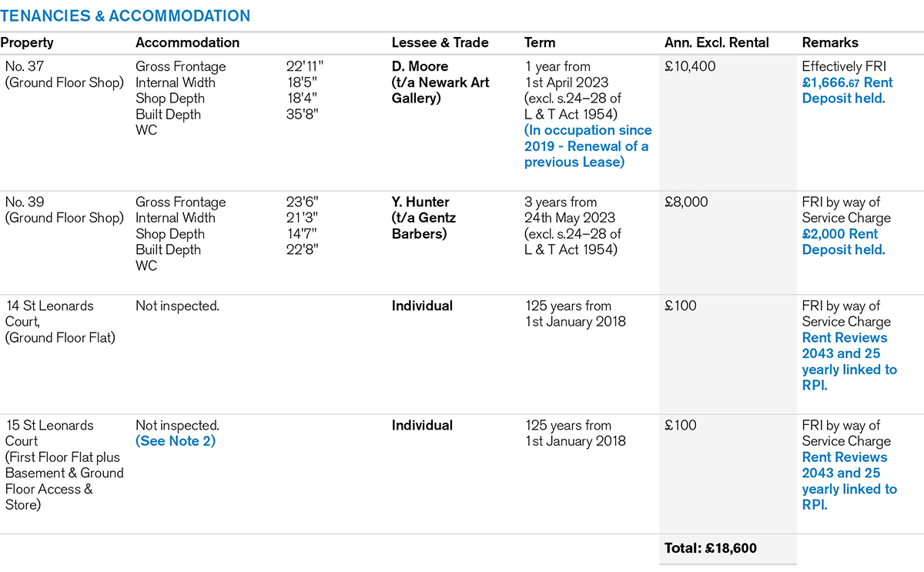Click the Total: £18,600 figure

tap(710, 549)
